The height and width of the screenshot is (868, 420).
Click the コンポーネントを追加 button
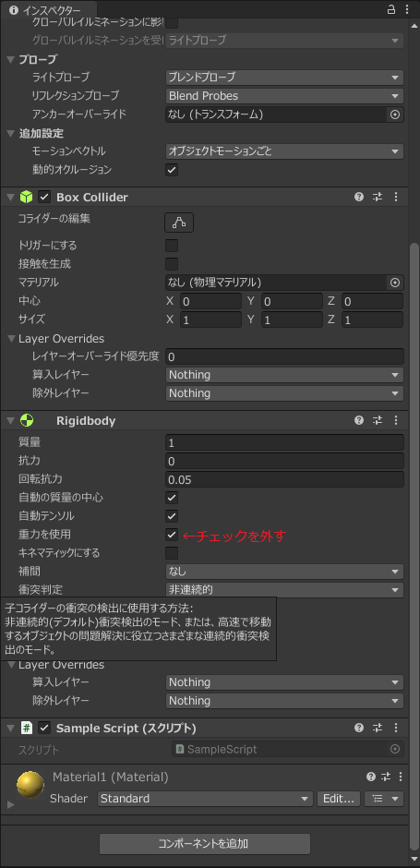[205, 844]
